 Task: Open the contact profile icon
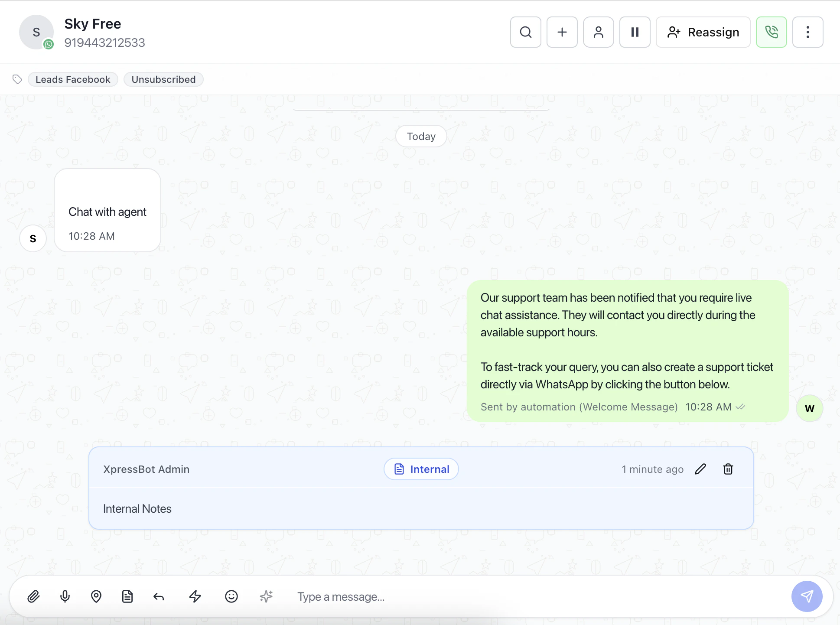598,32
